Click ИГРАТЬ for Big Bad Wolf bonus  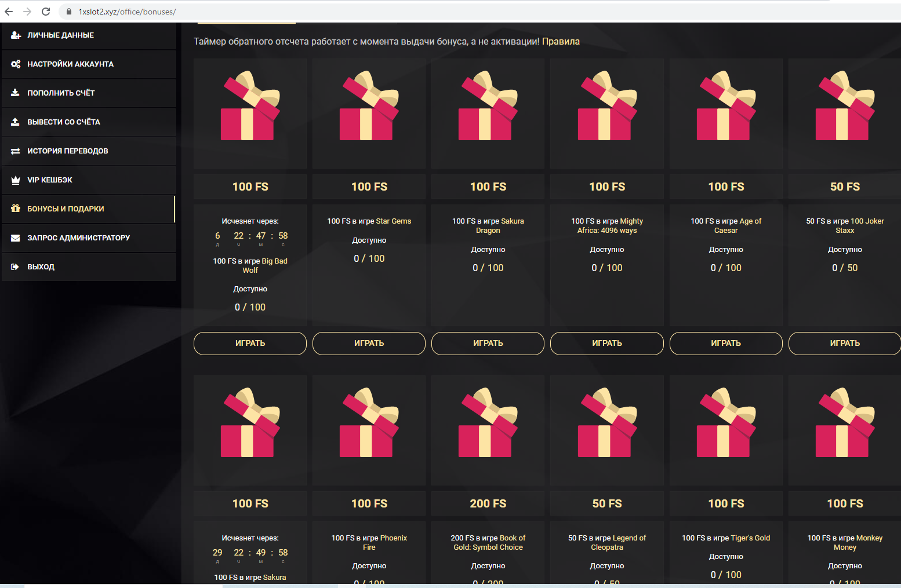pos(250,344)
